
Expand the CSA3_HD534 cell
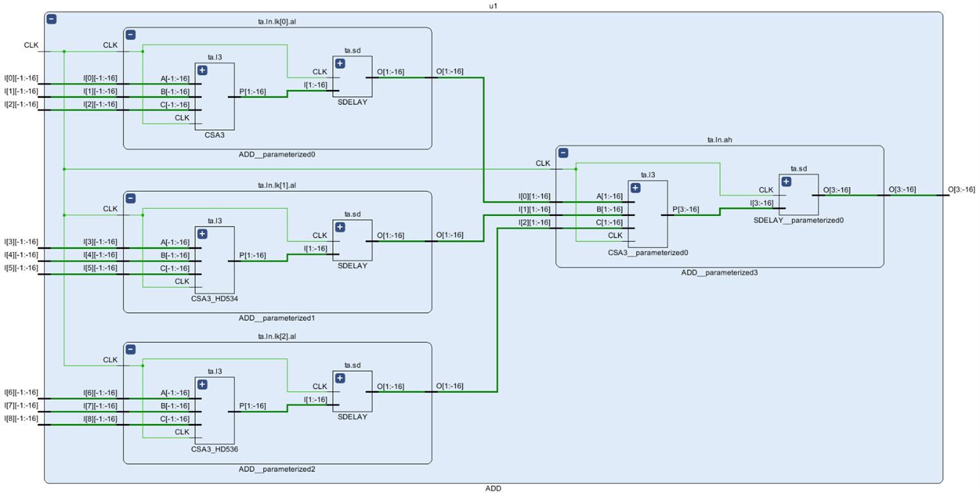[202, 234]
